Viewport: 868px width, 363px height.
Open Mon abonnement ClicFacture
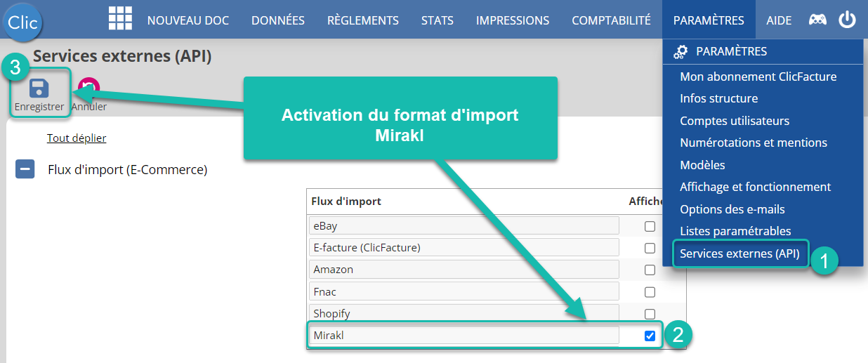click(x=758, y=77)
